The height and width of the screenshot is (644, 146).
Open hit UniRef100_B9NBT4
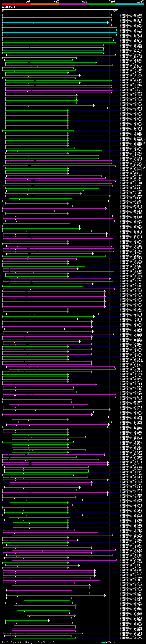click(131, 20)
